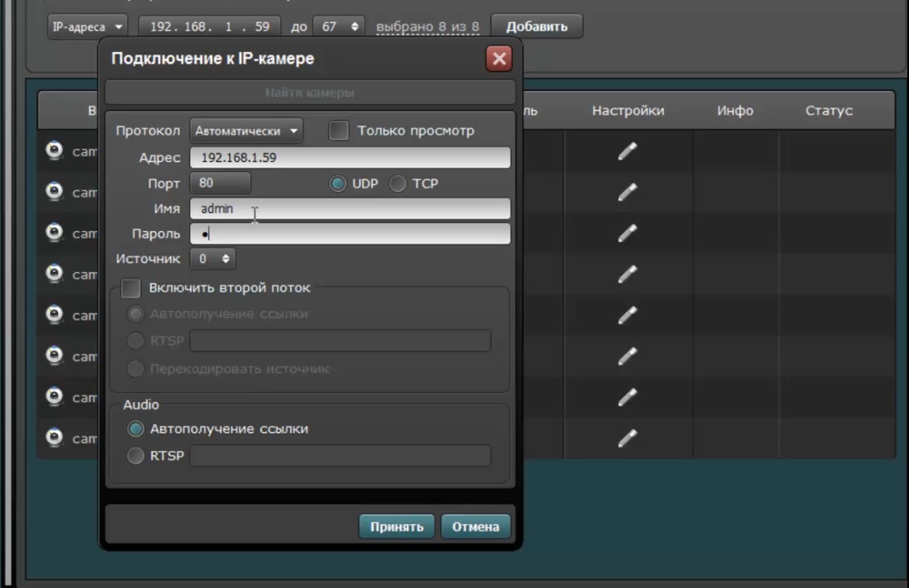Screen dimensions: 909x588
Task: Click the webcam icon of the bottom camera row
Action: (x=55, y=438)
